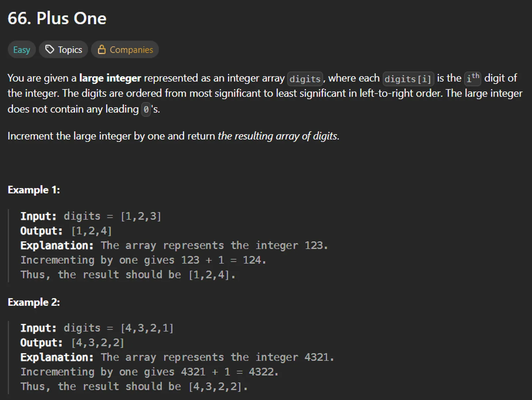The height and width of the screenshot is (400, 532).
Task: Click the Example 1 "Explanation:" label
Action: [57, 246]
